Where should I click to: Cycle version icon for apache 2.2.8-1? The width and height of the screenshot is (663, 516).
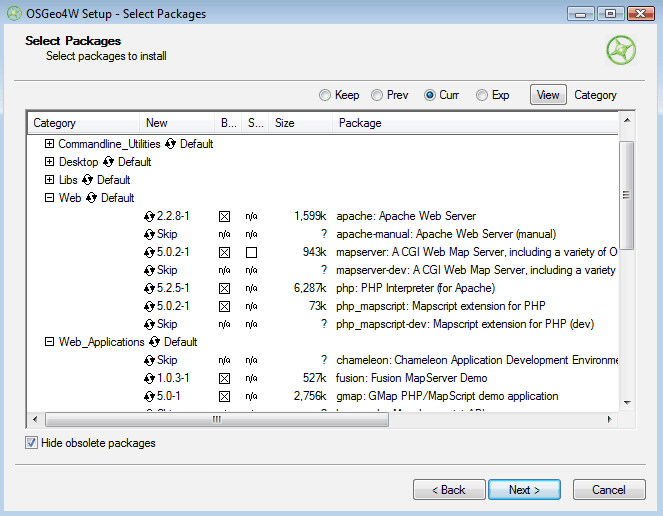pos(149,217)
